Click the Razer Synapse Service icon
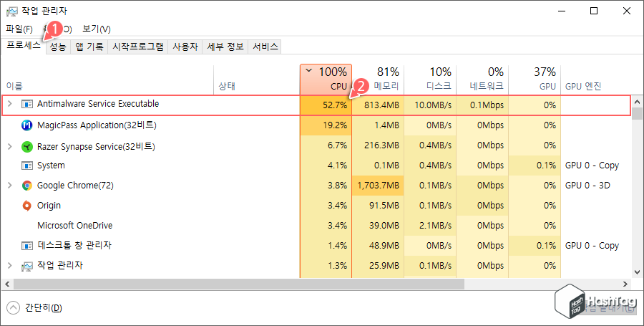This screenshot has width=644, height=326. click(x=27, y=147)
